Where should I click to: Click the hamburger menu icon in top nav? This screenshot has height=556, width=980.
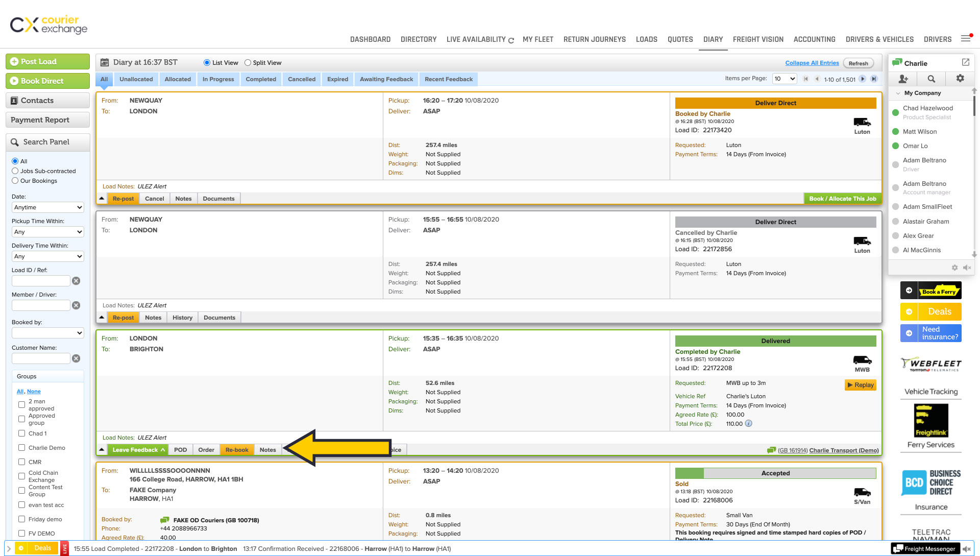[965, 39]
